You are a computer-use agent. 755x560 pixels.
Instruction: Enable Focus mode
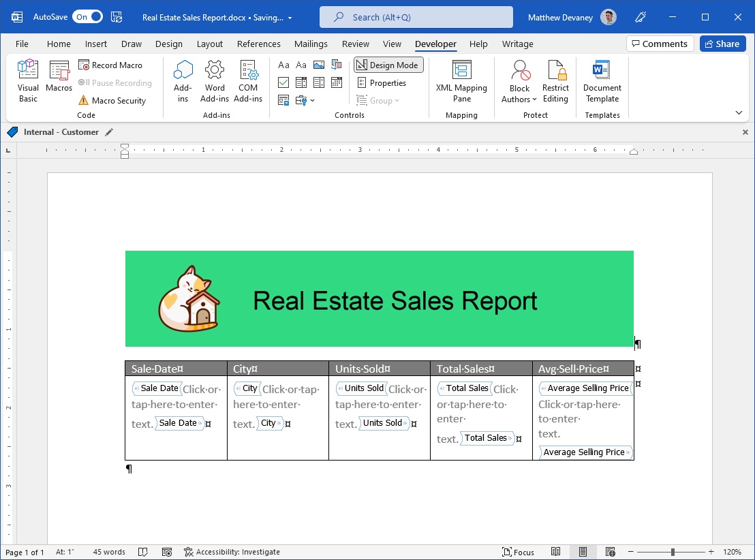[x=518, y=552]
